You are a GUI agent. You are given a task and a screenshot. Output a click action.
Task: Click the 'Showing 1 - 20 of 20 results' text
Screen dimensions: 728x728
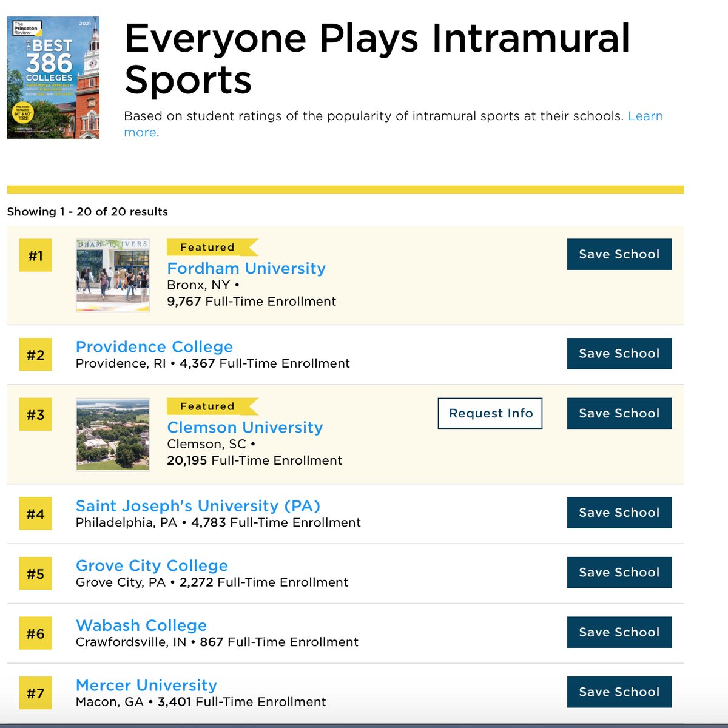[x=87, y=212]
